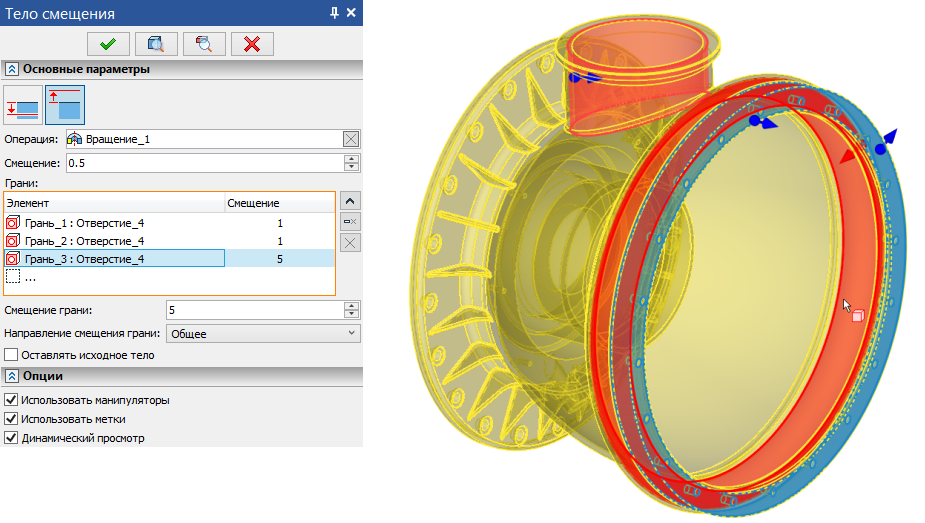Screen dimensions: 925x523
Task: Decrease Смещение грани with down spinner
Action: 351,314
